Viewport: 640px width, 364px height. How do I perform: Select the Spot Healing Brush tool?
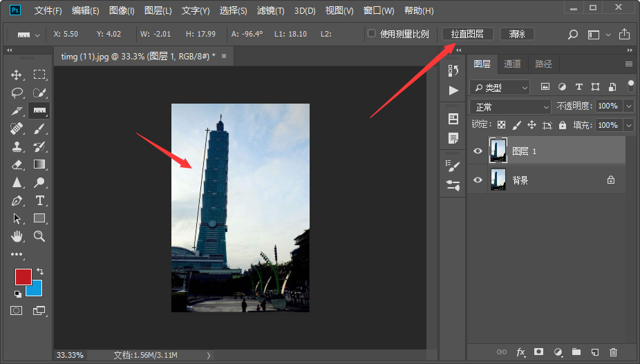[17, 128]
